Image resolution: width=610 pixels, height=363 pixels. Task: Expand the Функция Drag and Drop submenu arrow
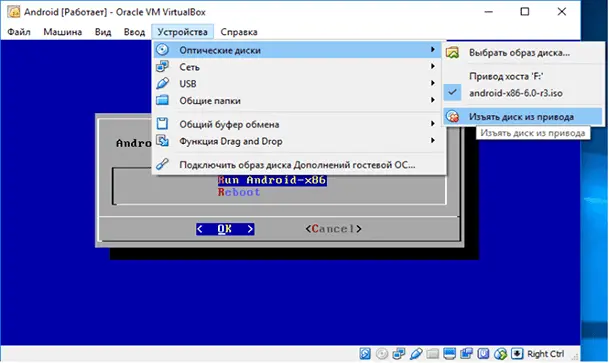[433, 140]
